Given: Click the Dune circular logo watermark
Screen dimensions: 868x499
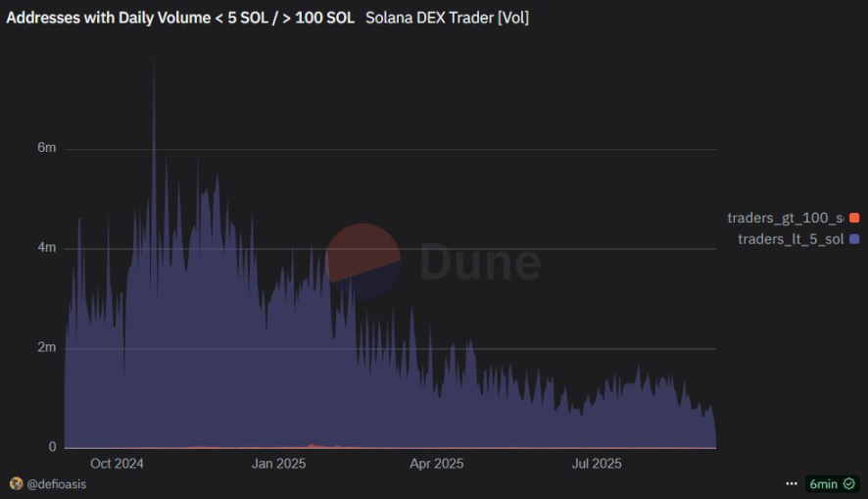Looking at the screenshot, I should (x=363, y=261).
